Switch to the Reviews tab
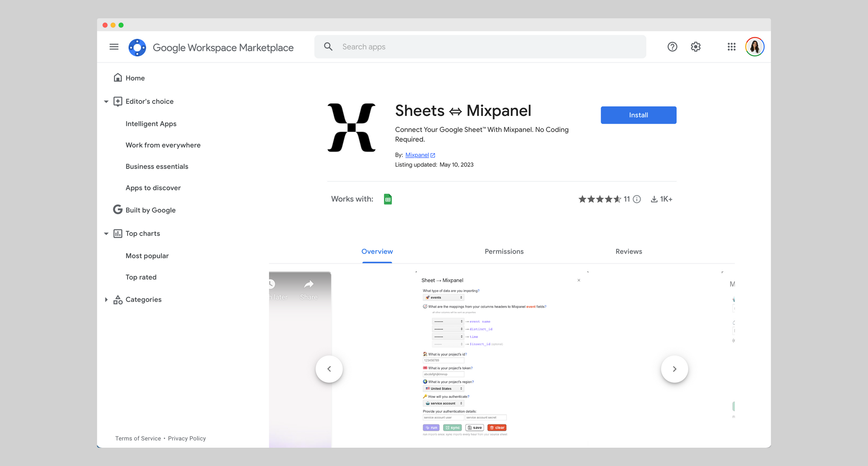Image resolution: width=868 pixels, height=466 pixels. pyautogui.click(x=628, y=251)
